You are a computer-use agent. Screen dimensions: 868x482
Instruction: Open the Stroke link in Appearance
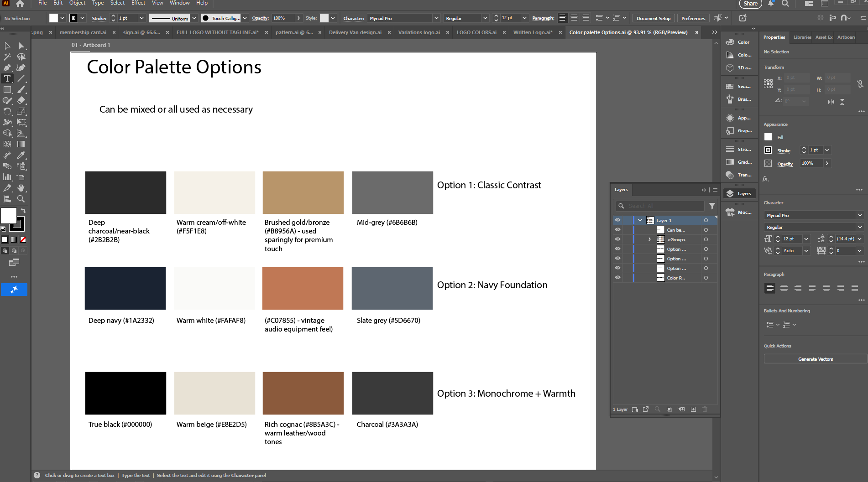pyautogui.click(x=784, y=150)
